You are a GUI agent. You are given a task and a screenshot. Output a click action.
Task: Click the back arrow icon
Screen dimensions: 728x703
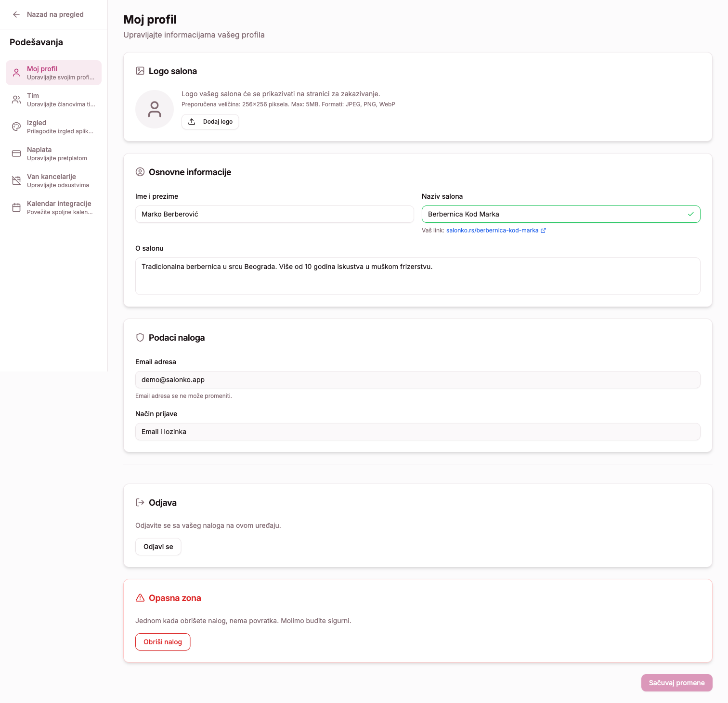[16, 14]
